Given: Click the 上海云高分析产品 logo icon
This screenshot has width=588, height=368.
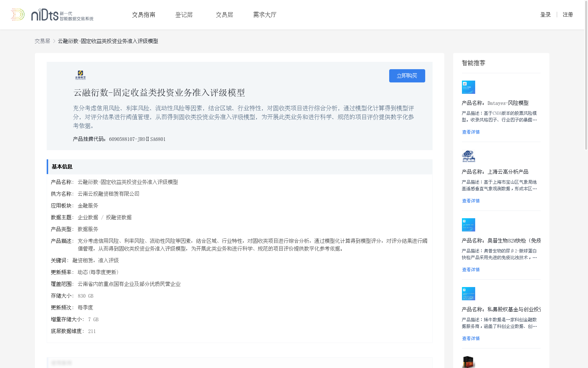Looking at the screenshot, I should 469,156.
